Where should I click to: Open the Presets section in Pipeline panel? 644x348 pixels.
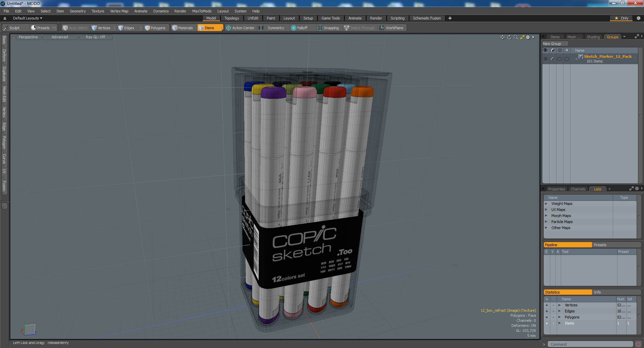click(617, 245)
